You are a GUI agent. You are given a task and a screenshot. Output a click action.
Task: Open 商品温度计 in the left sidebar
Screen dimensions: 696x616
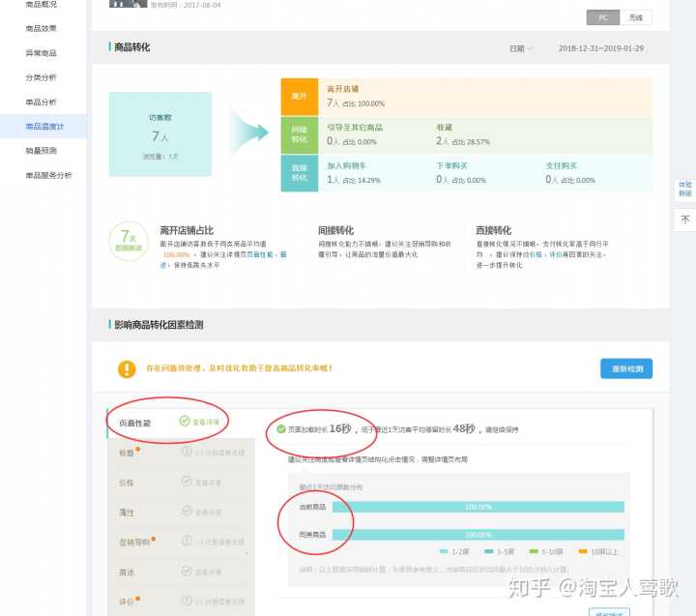click(44, 126)
